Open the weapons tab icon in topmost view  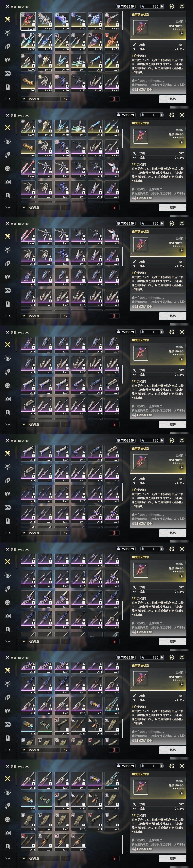click(7, 19)
